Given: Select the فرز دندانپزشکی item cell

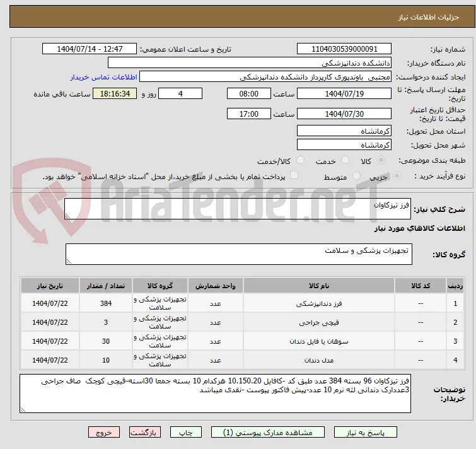Looking at the screenshot, I should (x=319, y=303).
